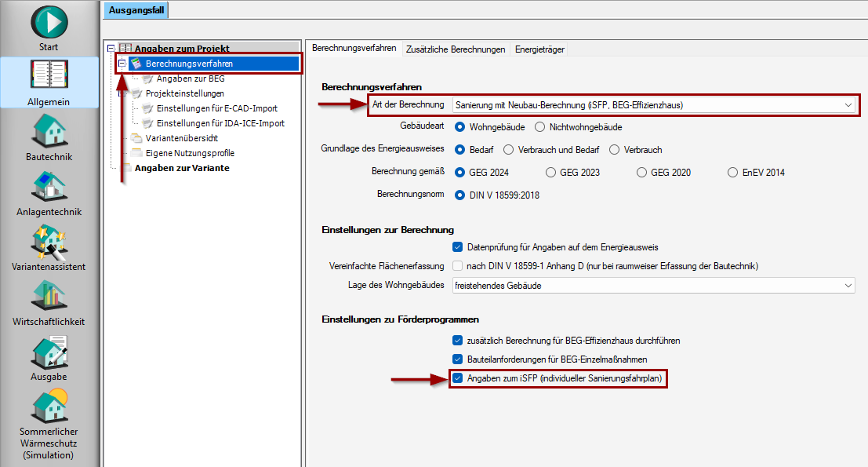868x467 pixels.
Task: Open the Start sidebar icon
Action: pyautogui.click(x=49, y=23)
